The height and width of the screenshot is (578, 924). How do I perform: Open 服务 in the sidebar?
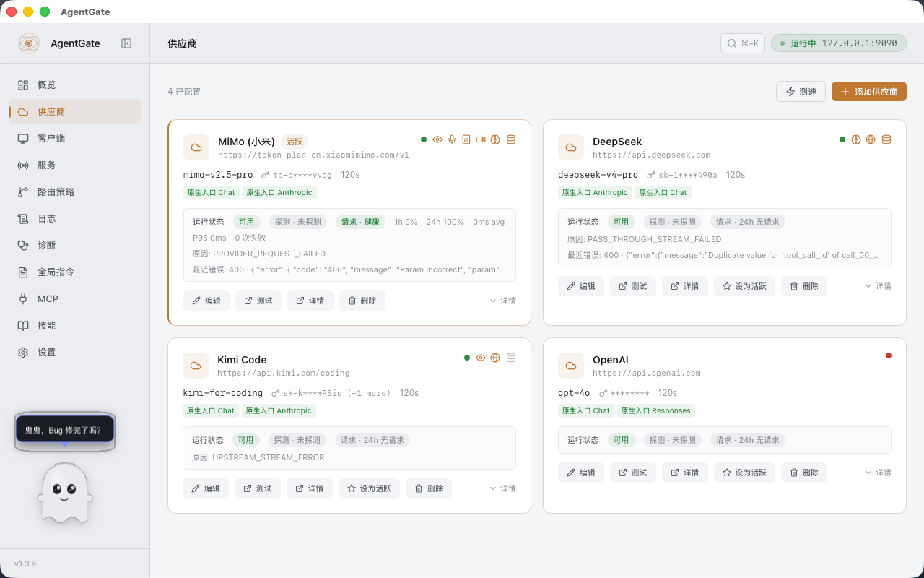coord(74,165)
